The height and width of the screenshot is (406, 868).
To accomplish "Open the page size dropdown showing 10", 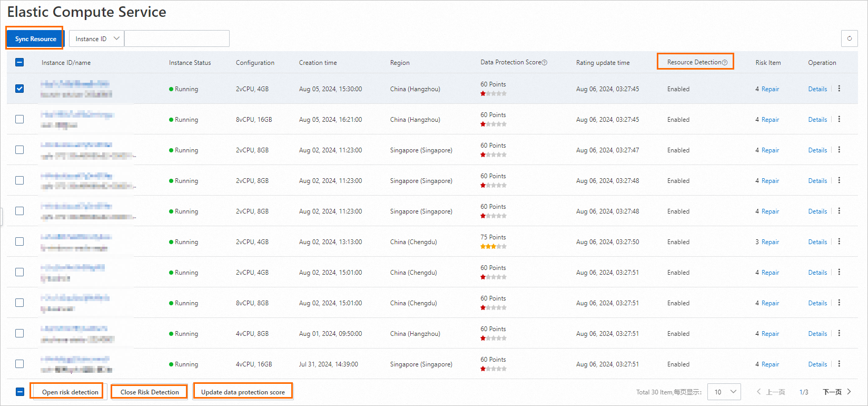I will point(724,392).
